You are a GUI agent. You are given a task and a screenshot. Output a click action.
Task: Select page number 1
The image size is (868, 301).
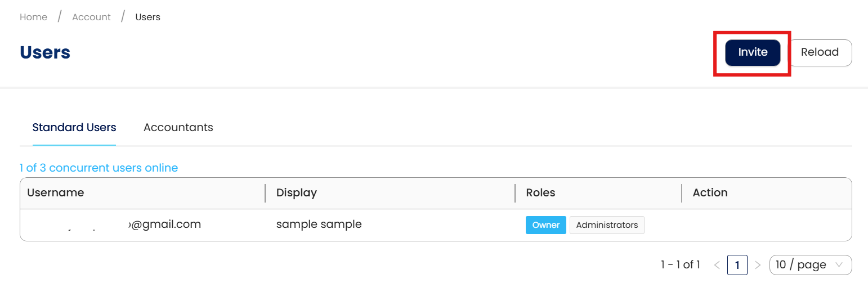[x=737, y=265]
